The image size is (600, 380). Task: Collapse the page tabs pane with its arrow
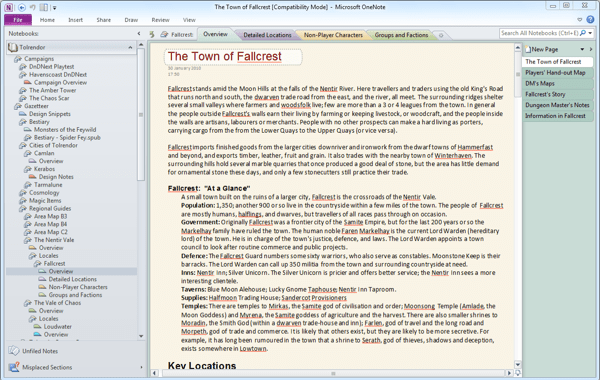(x=591, y=49)
